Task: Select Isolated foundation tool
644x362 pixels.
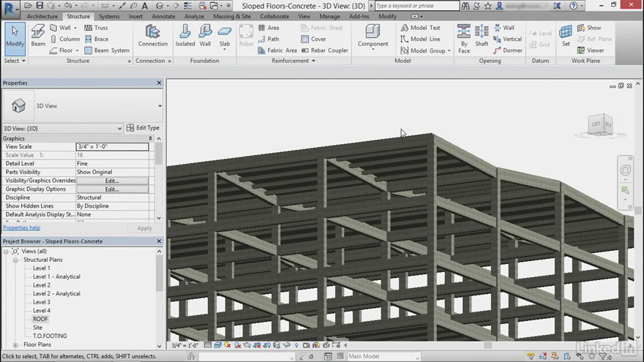Action: tap(185, 35)
